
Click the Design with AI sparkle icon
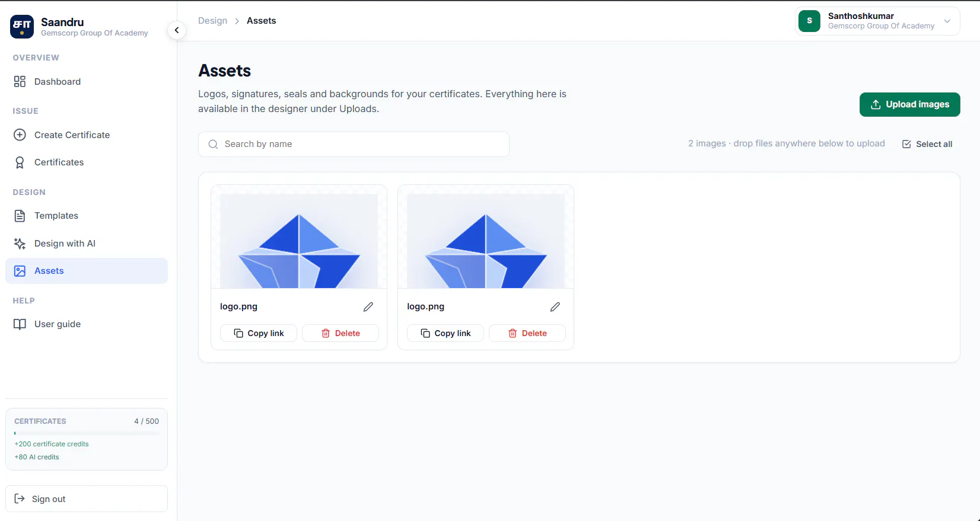[20, 244]
